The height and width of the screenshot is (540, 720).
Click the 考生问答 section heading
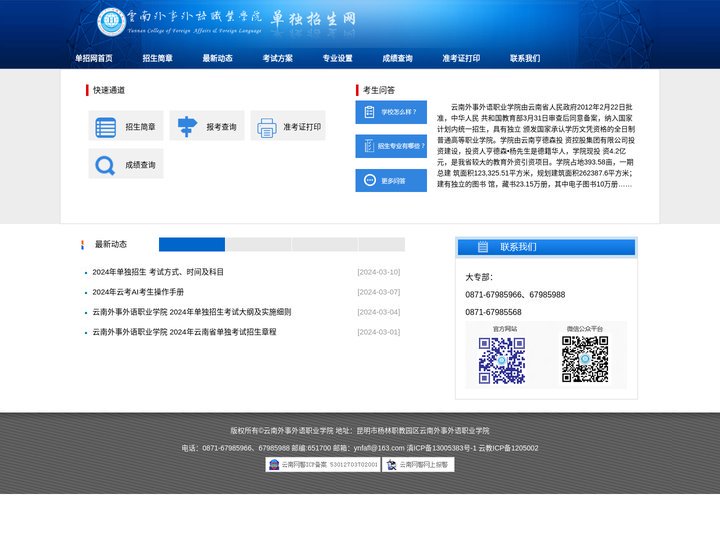point(379,90)
